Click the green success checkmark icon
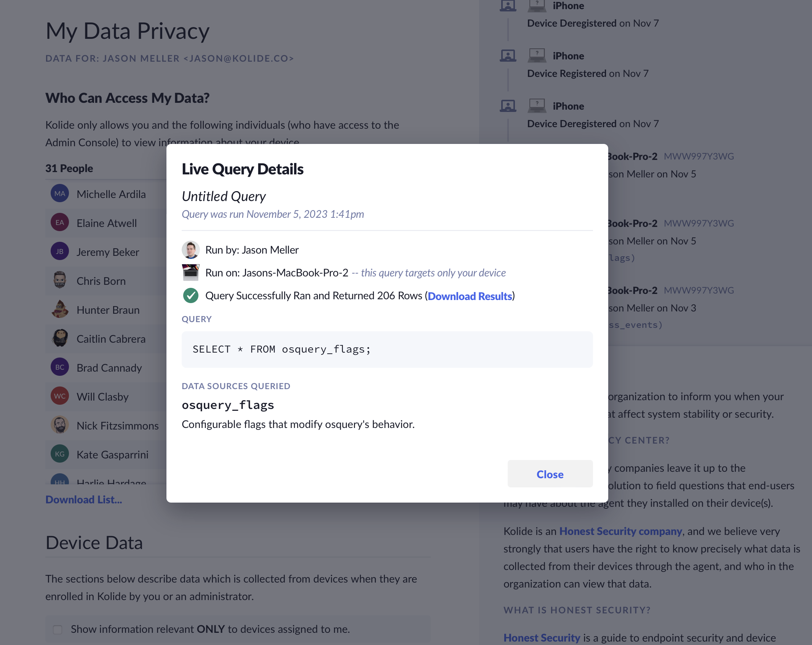 click(190, 295)
